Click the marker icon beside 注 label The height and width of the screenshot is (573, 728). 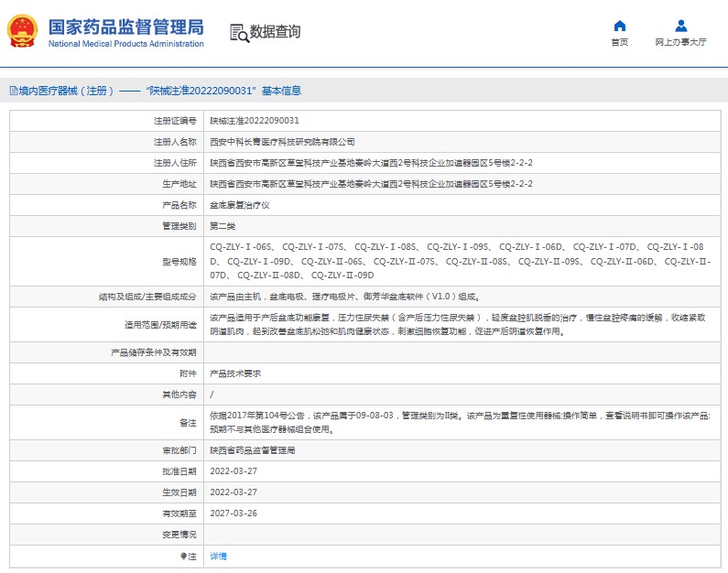click(x=182, y=556)
